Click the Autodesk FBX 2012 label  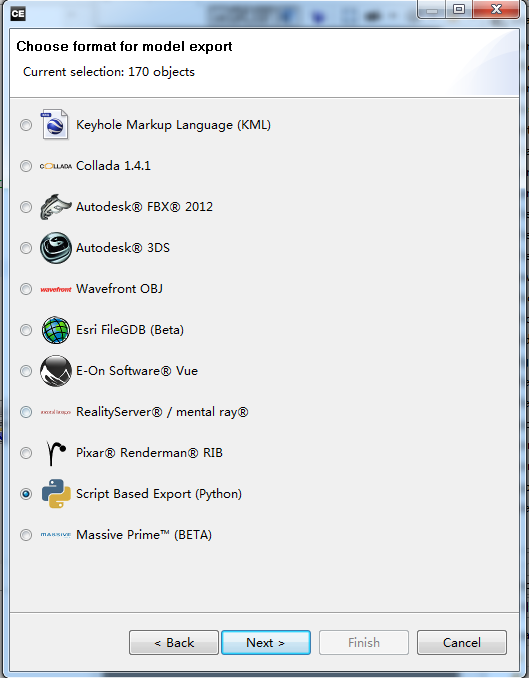(x=144, y=207)
